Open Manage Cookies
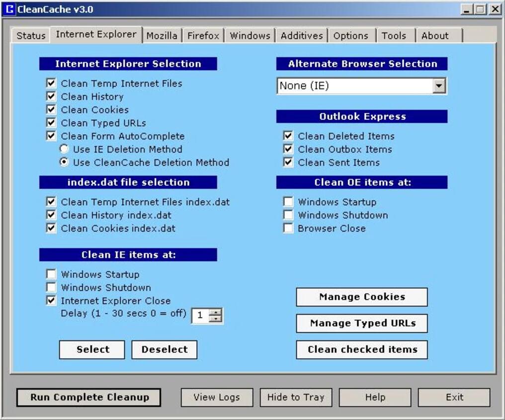 (x=362, y=297)
